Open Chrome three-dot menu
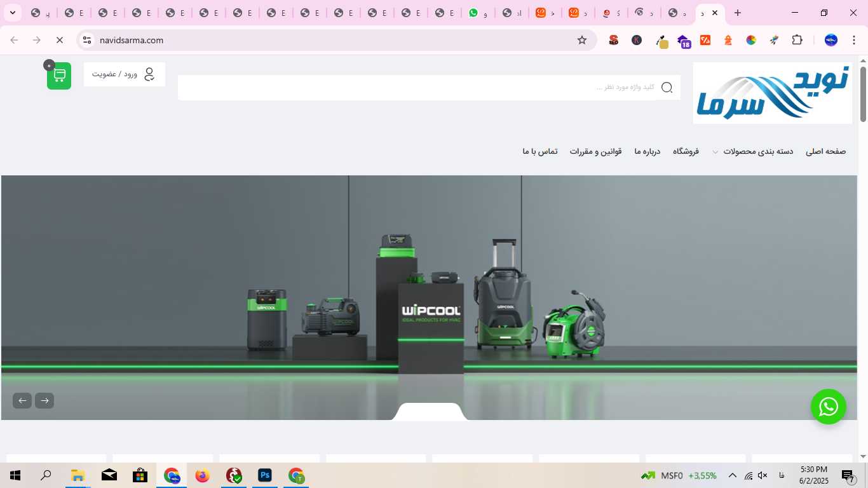Image resolution: width=868 pixels, height=488 pixels. (854, 40)
